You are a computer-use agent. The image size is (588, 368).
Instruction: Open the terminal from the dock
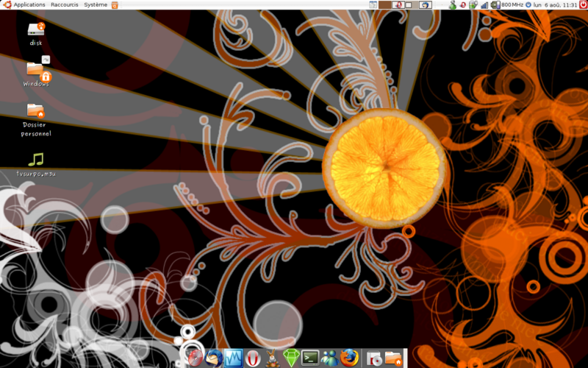(x=310, y=358)
